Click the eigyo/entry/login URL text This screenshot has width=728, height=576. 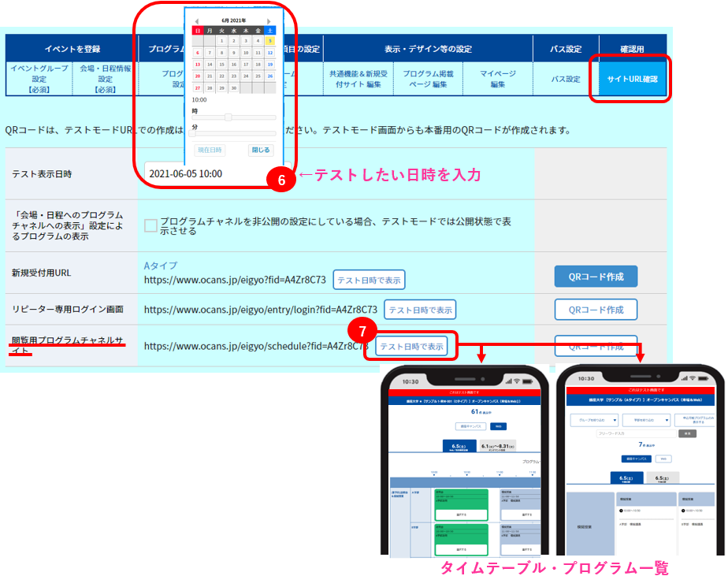click(x=261, y=310)
